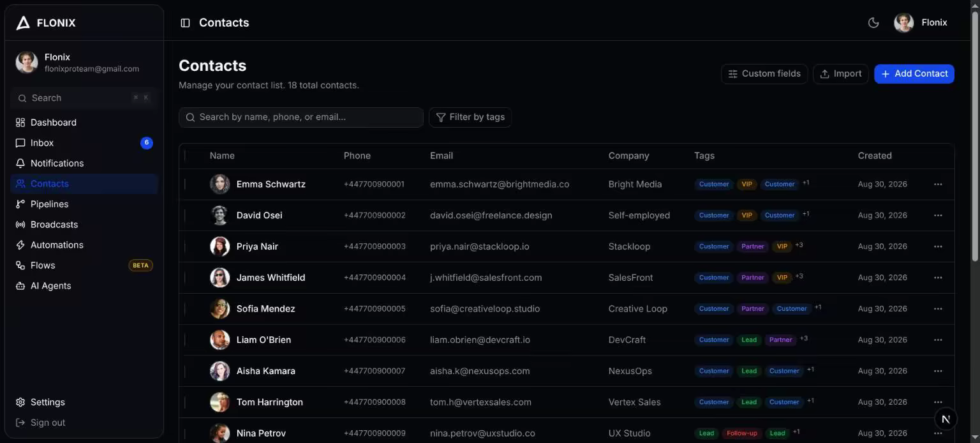Screen dimensions: 980x443
Task: Click the red Follow-up tag on Nina Petrov
Action: [741, 433]
